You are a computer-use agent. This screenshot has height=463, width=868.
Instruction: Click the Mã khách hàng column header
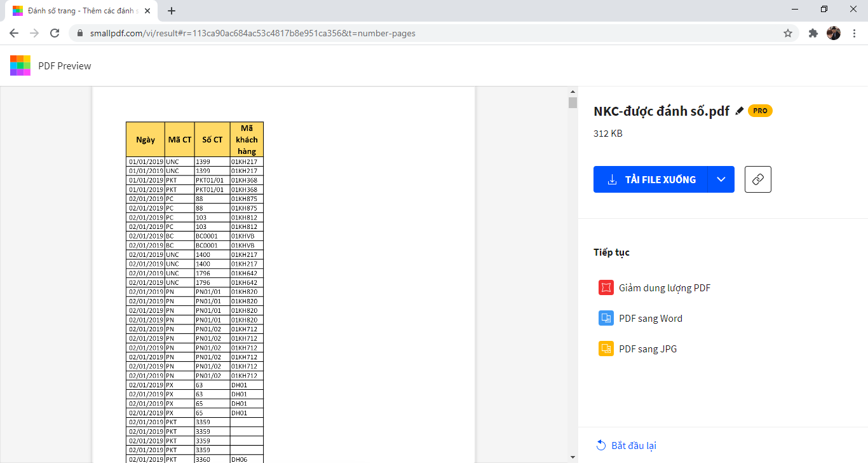pyautogui.click(x=247, y=139)
